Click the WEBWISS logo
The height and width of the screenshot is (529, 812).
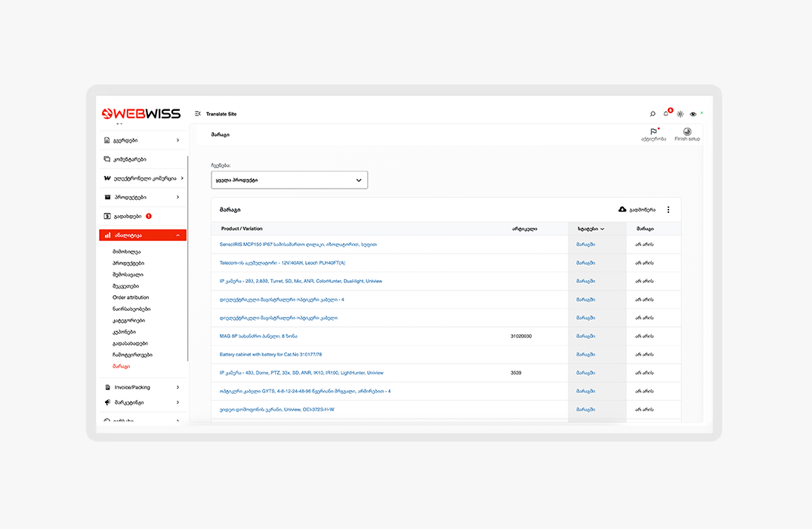[142, 114]
